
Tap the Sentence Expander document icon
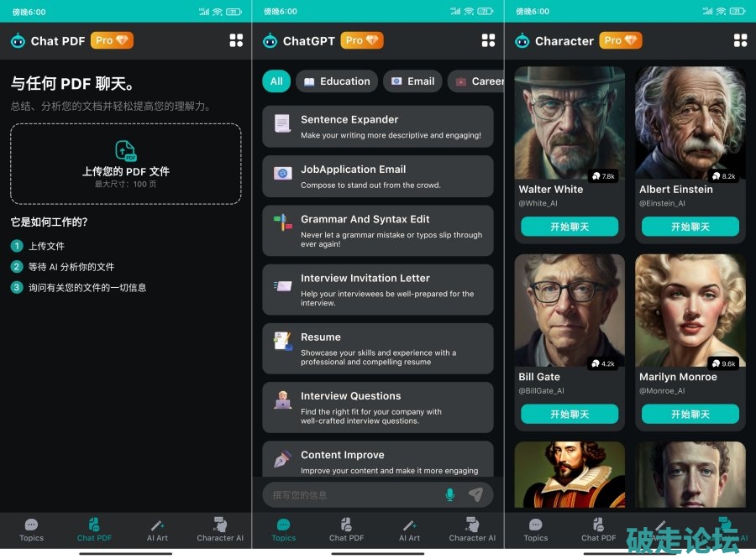click(282, 124)
